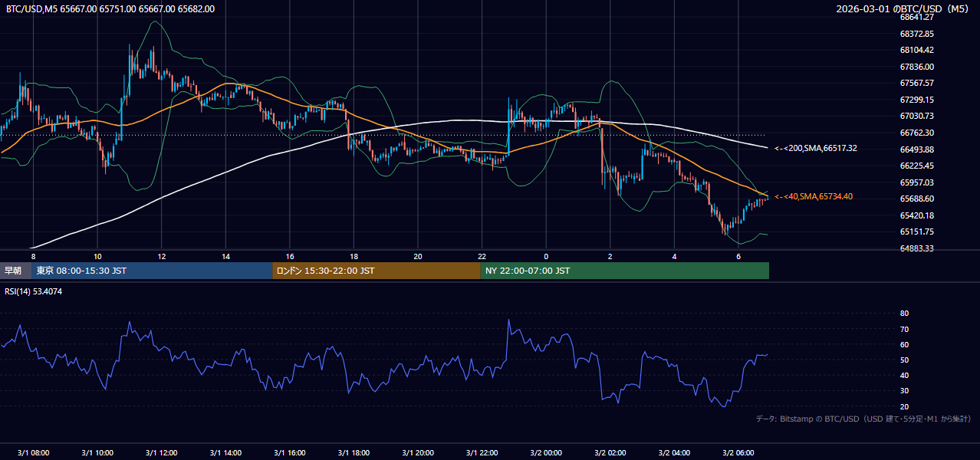
Task: Click price axis value 65957.03
Action: tap(916, 182)
